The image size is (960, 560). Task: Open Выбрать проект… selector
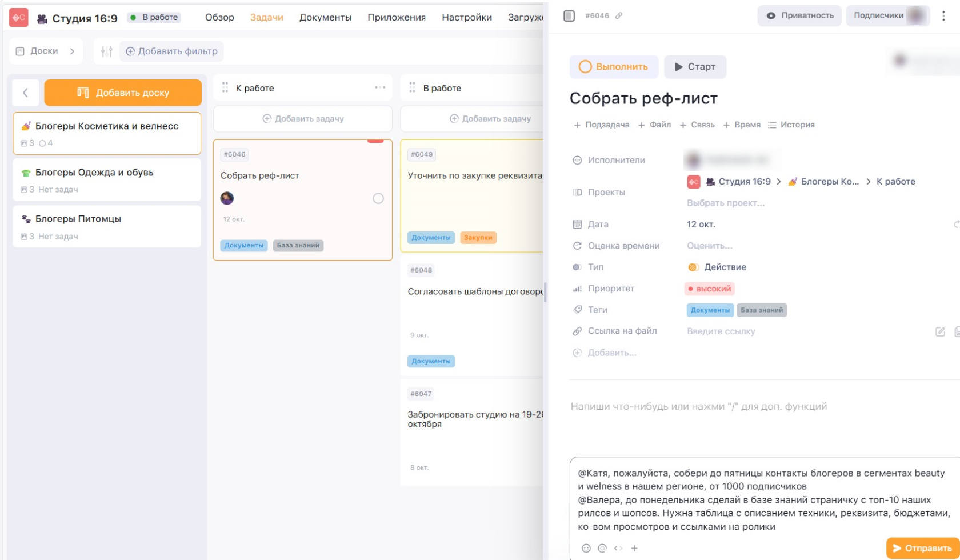point(726,203)
